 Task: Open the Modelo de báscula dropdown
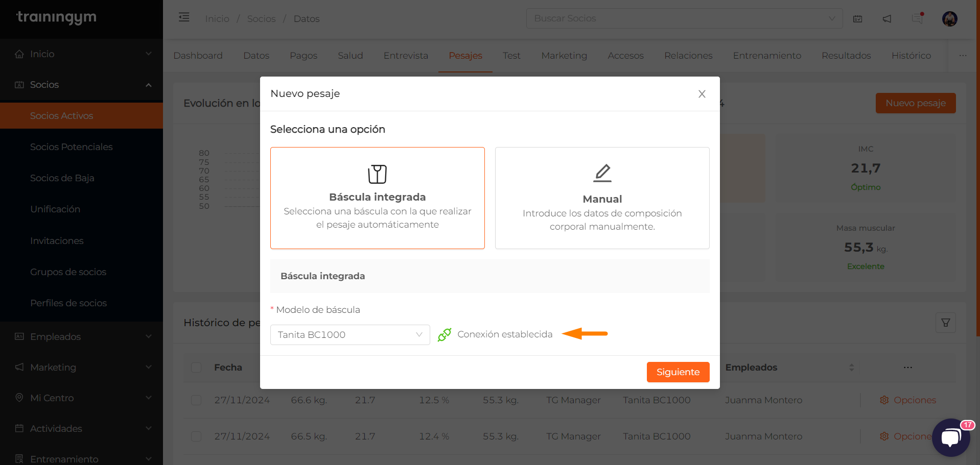350,335
